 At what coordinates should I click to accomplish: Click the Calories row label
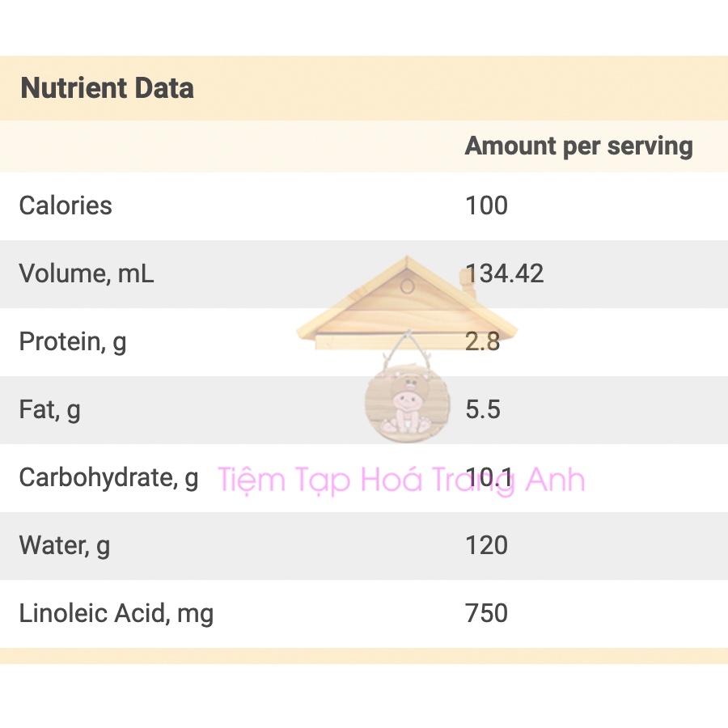tap(66, 205)
